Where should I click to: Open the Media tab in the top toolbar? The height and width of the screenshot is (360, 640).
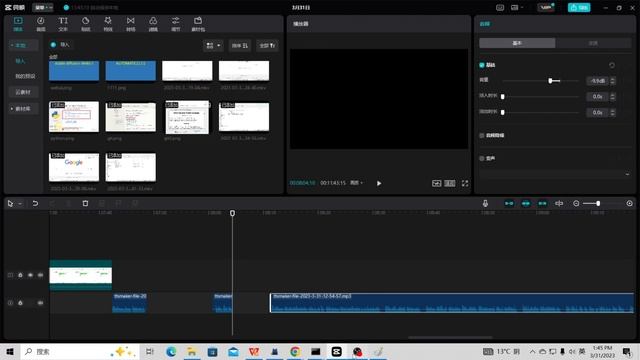[x=18, y=24]
